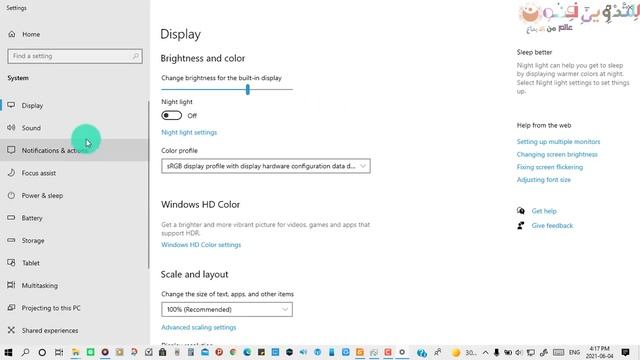The image size is (640, 360).
Task: Open the Action Center notification icon
Action: coord(625,352)
